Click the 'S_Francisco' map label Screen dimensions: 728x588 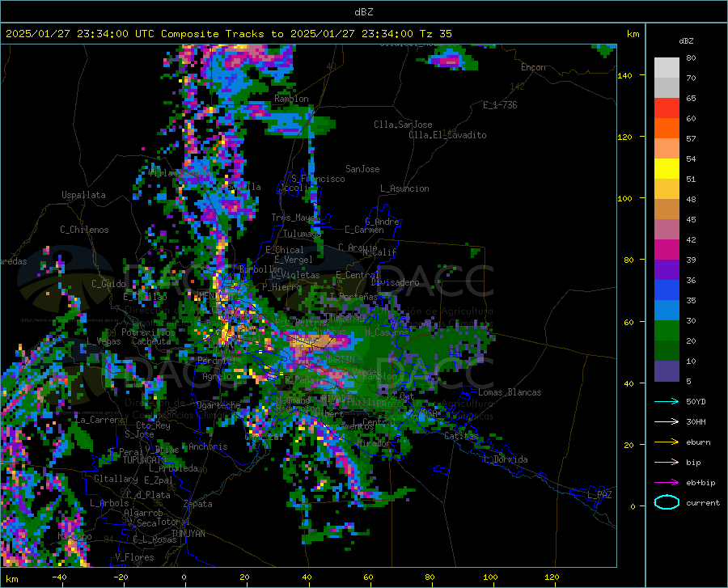tap(318, 179)
